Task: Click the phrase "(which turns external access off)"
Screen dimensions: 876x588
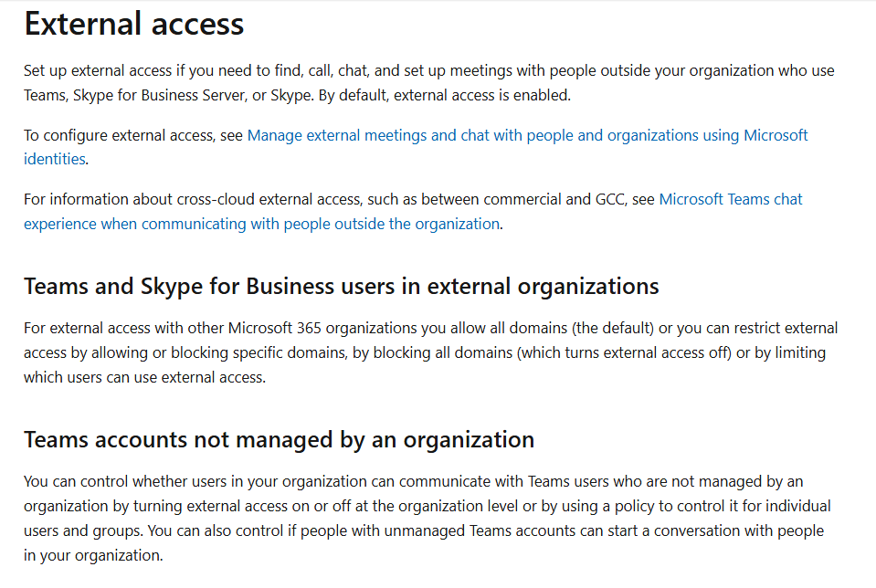Action: [x=624, y=352]
